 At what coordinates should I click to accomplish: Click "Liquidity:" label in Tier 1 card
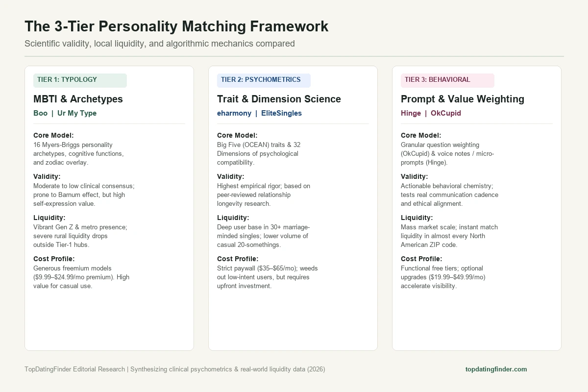(49, 218)
